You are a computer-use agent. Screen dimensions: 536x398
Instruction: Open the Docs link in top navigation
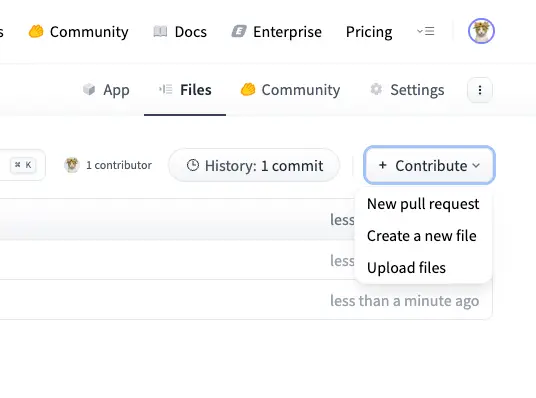pos(180,32)
